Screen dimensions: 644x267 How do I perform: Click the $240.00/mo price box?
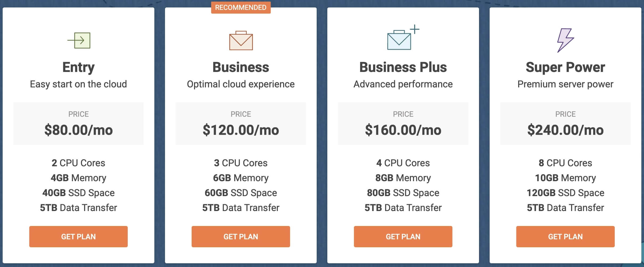(x=565, y=124)
